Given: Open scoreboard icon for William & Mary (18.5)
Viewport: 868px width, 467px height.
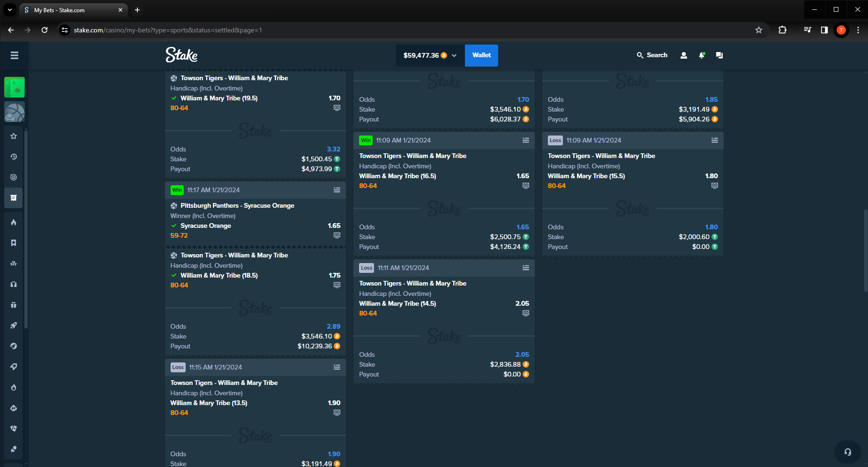Looking at the screenshot, I should (x=337, y=285).
